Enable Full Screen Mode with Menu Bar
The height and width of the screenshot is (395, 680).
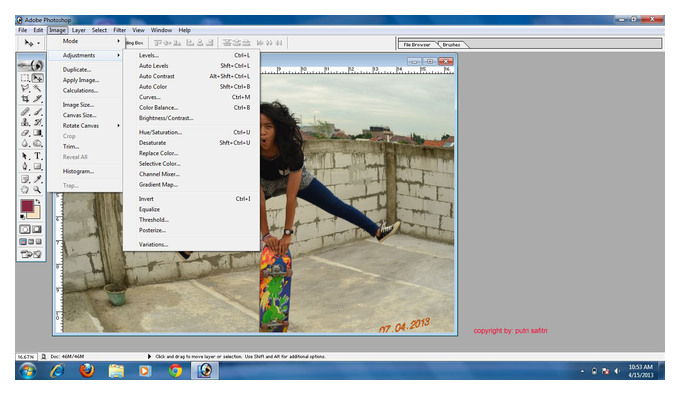click(x=31, y=242)
